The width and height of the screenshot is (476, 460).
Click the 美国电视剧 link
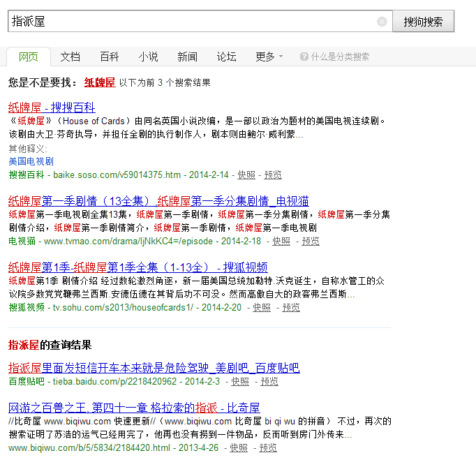tap(31, 161)
